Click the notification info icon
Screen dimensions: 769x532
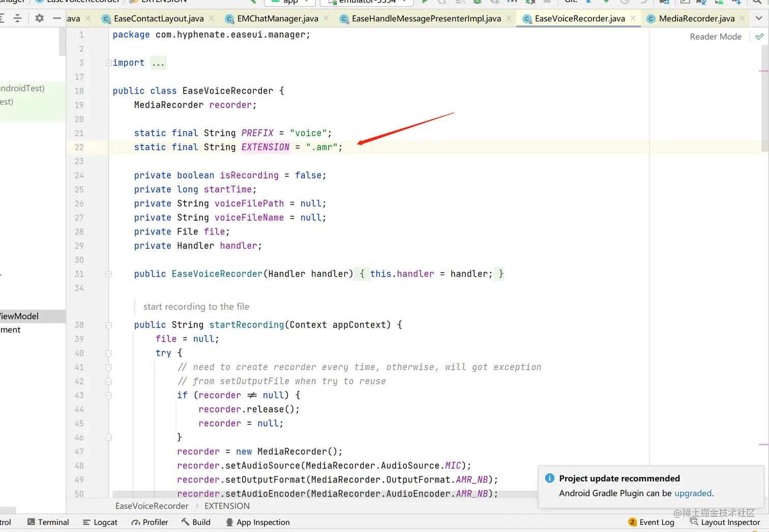(550, 478)
